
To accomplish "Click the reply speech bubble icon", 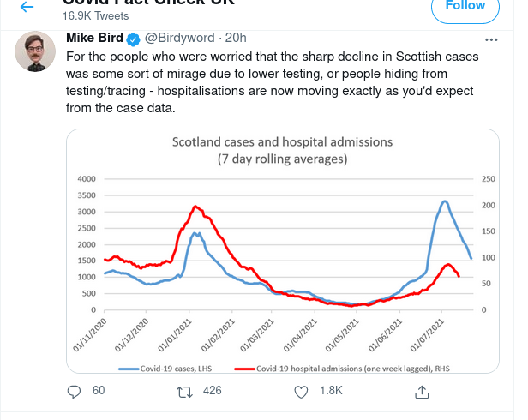I will [x=75, y=391].
